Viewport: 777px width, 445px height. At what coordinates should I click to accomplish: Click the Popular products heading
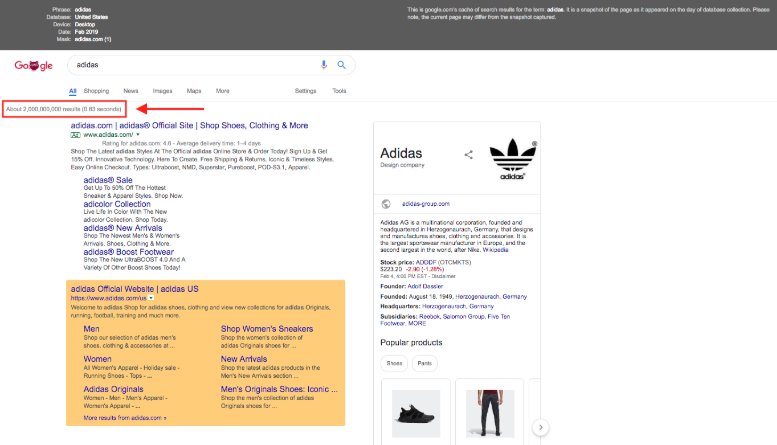411,342
